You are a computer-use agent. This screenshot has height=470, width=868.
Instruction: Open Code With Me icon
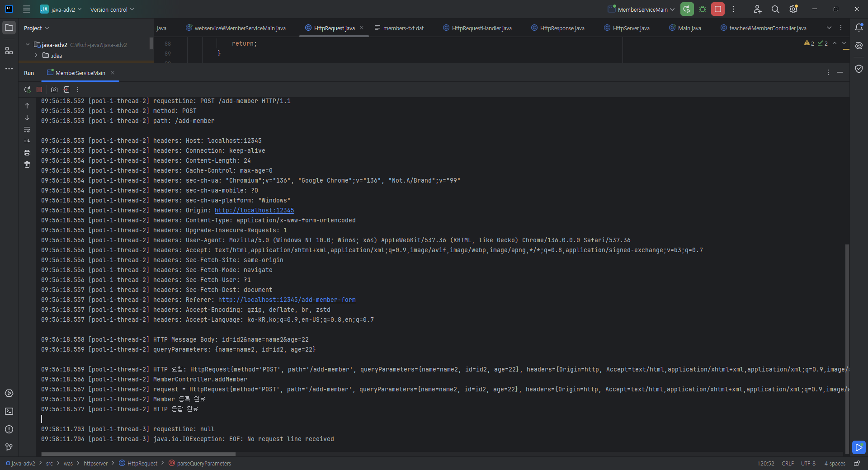pos(758,9)
